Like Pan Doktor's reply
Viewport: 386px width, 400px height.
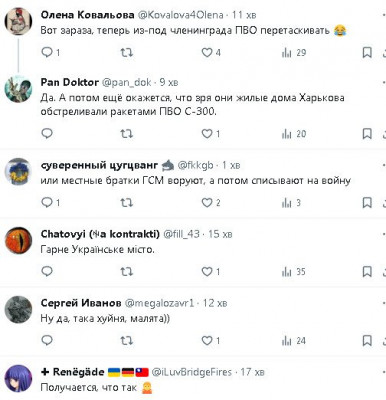point(211,134)
